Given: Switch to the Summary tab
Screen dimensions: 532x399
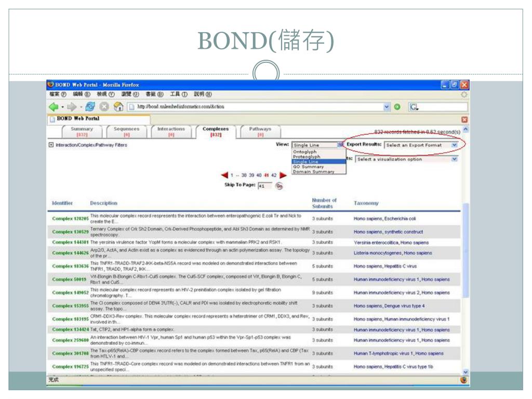Looking at the screenshot, I should pyautogui.click(x=82, y=131).
